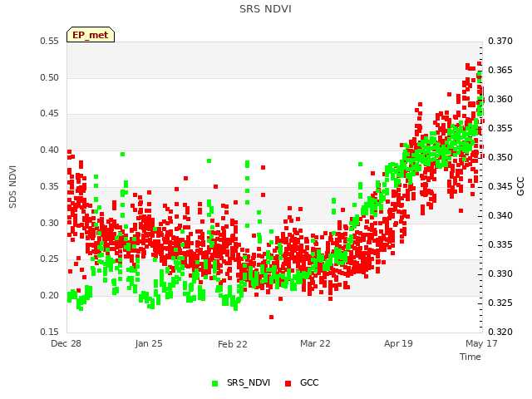The image size is (532, 399).
Task: Click the Dec 28 x-axis label
Action: click(x=66, y=343)
